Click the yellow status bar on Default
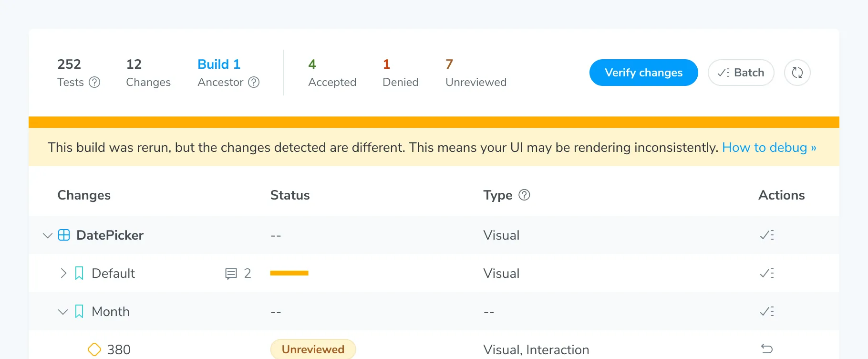868x359 pixels. (x=289, y=273)
